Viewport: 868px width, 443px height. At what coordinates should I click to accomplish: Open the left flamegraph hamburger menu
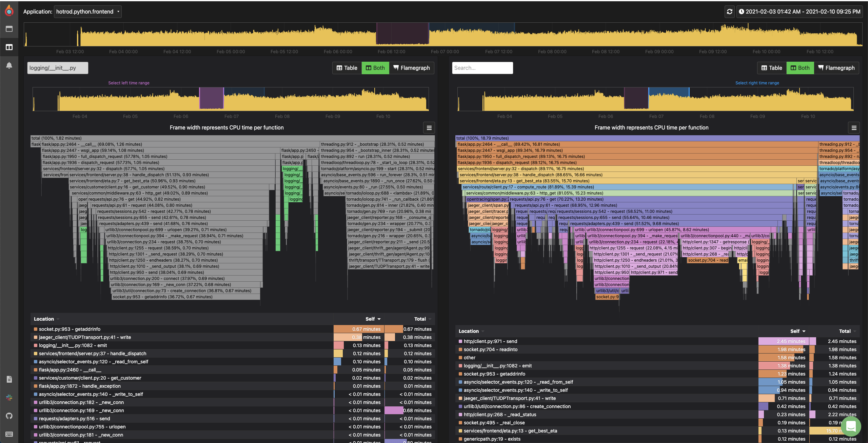tap(429, 128)
